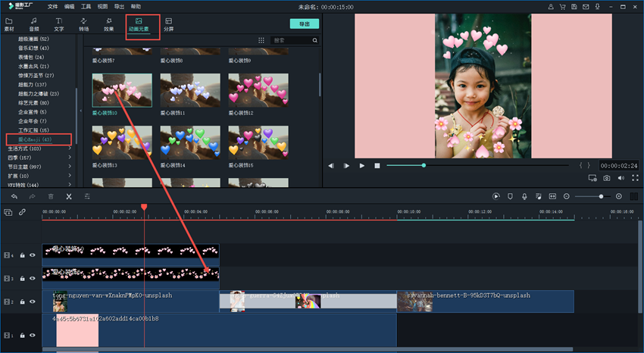Toggle the lock on track 2
The width and height of the screenshot is (644, 353).
click(x=23, y=301)
